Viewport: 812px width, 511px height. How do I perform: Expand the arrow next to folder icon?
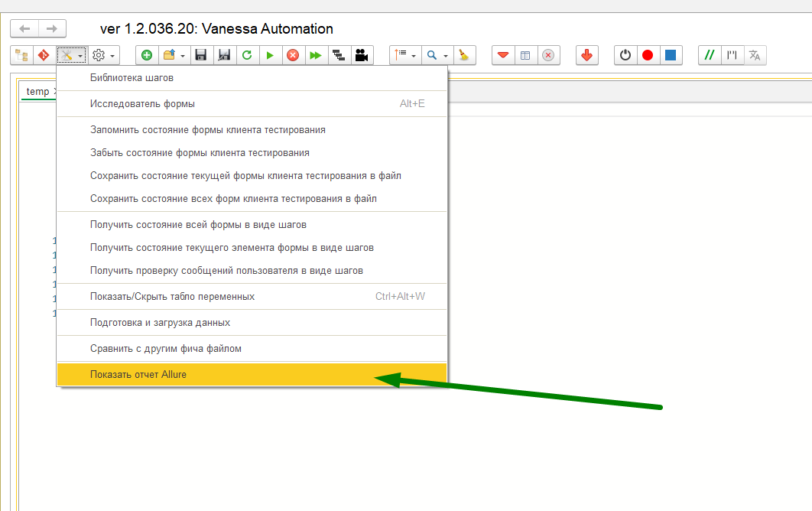point(183,56)
